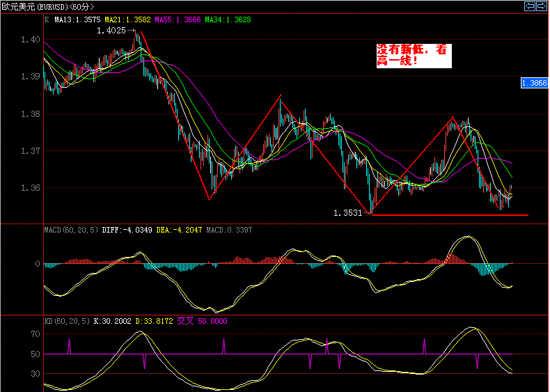The height and width of the screenshot is (392, 550).
Task: Click the D:33.8172 value
Action: click(x=155, y=321)
